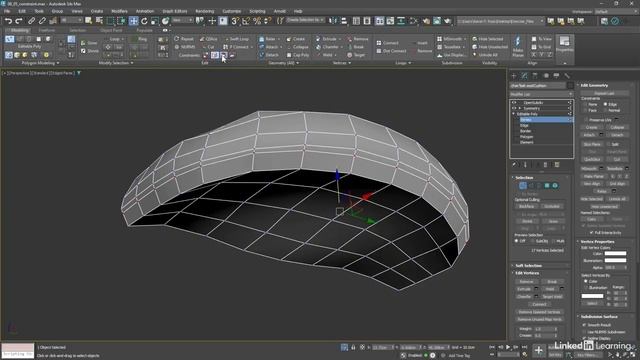Select None constraint radio button
Viewport: 640px width, 360px height.
point(586,104)
